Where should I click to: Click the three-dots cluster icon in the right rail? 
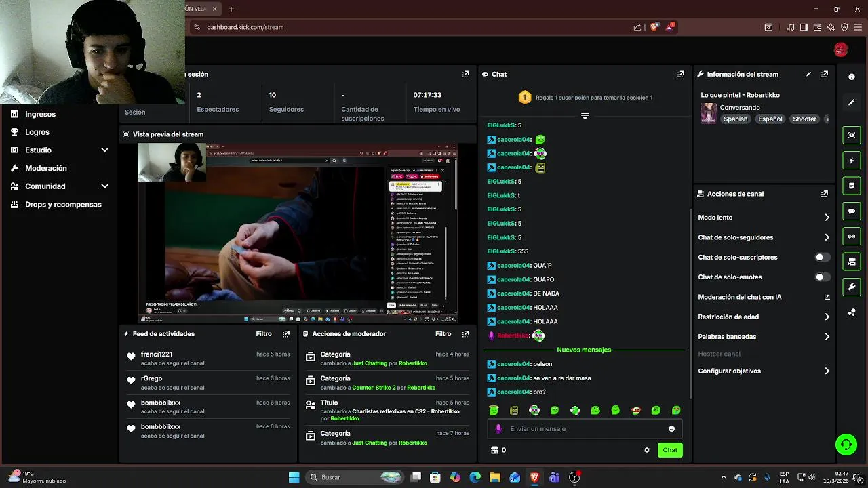[852, 312]
